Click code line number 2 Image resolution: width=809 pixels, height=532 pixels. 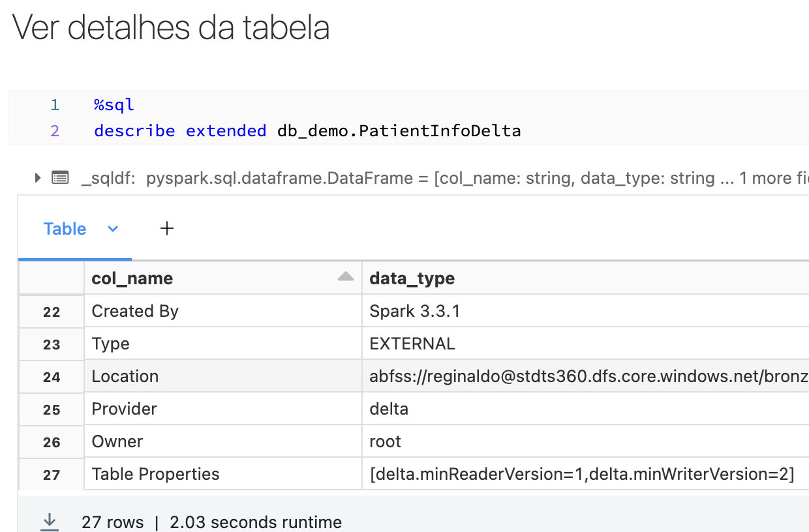[x=55, y=131]
